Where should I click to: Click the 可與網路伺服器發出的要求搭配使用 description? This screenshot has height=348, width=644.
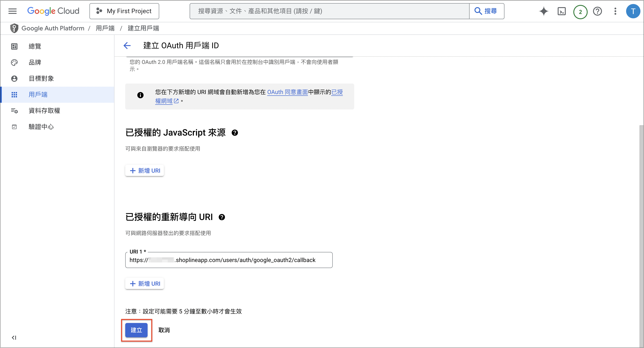[x=168, y=233]
